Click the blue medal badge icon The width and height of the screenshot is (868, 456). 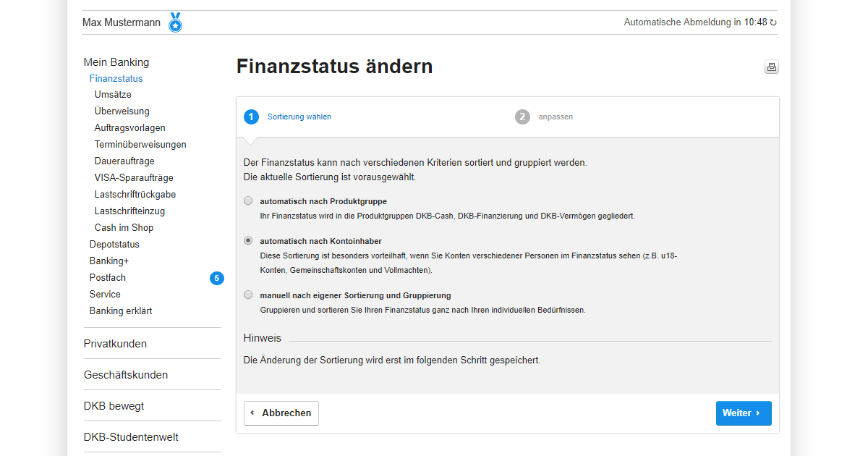coord(175,22)
